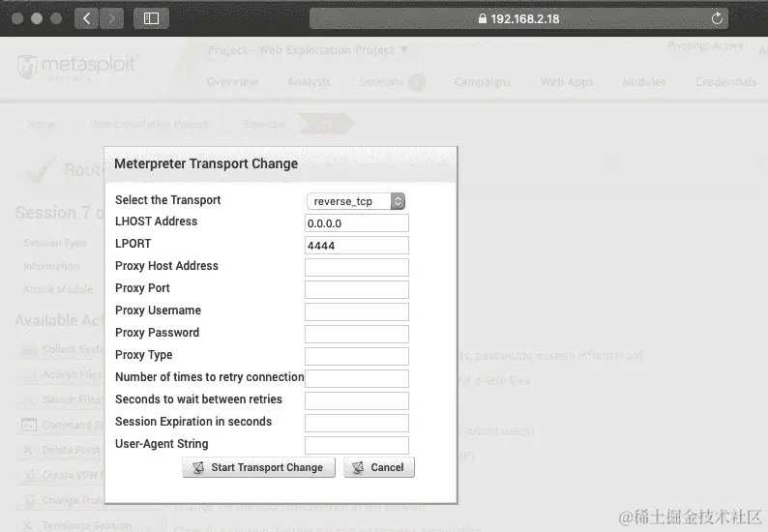This screenshot has height=532, width=768.
Task: Click the Meterpreter Transport Change title text
Action: 206,163
